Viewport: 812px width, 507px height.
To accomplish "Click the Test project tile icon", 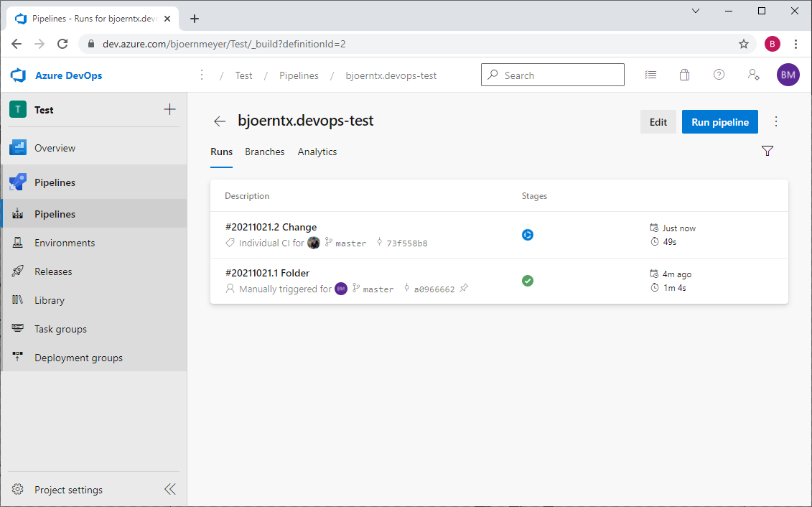I will (18, 109).
